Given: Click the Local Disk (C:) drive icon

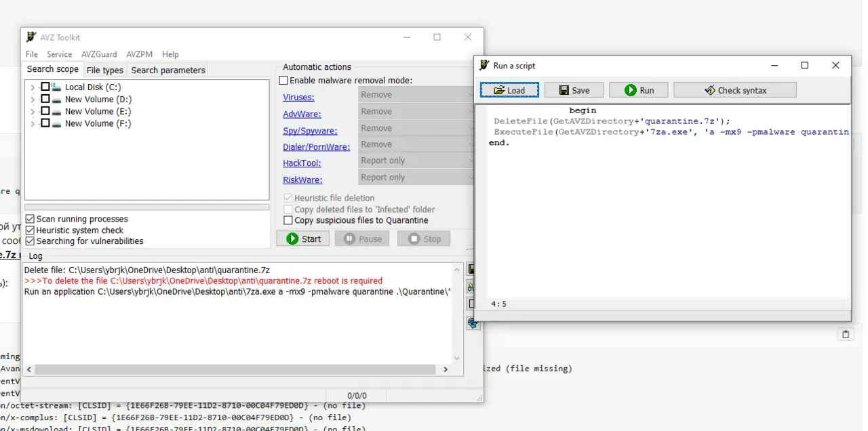Looking at the screenshot, I should coord(57,87).
